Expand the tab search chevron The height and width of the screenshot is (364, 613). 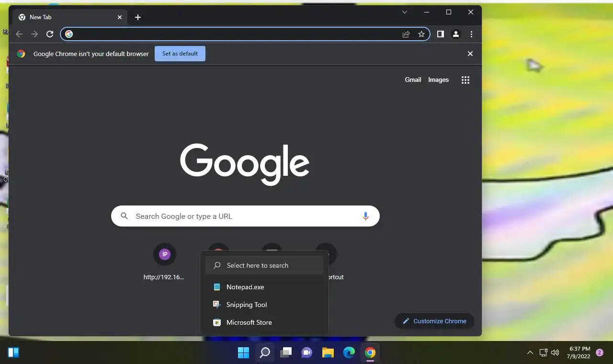[405, 12]
